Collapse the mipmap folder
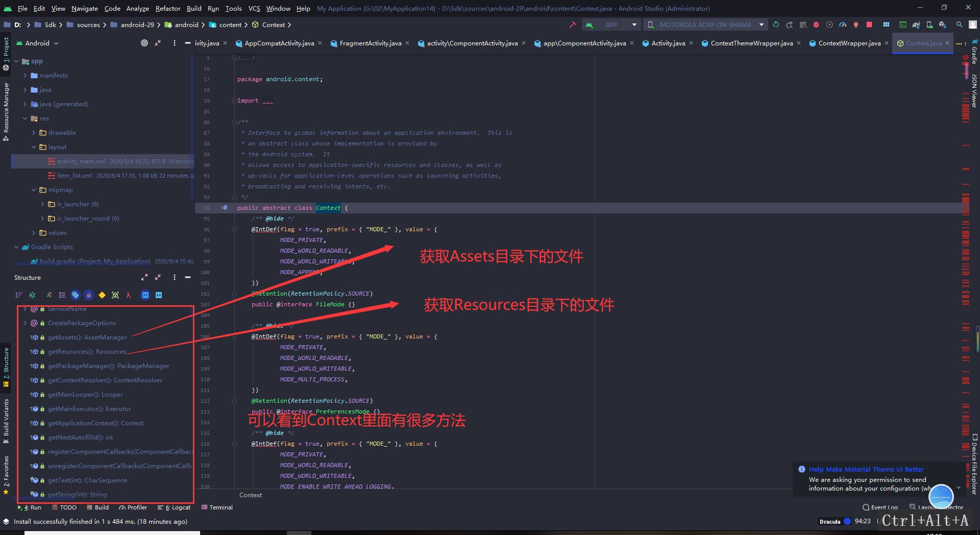This screenshot has width=980, height=535. [34, 190]
